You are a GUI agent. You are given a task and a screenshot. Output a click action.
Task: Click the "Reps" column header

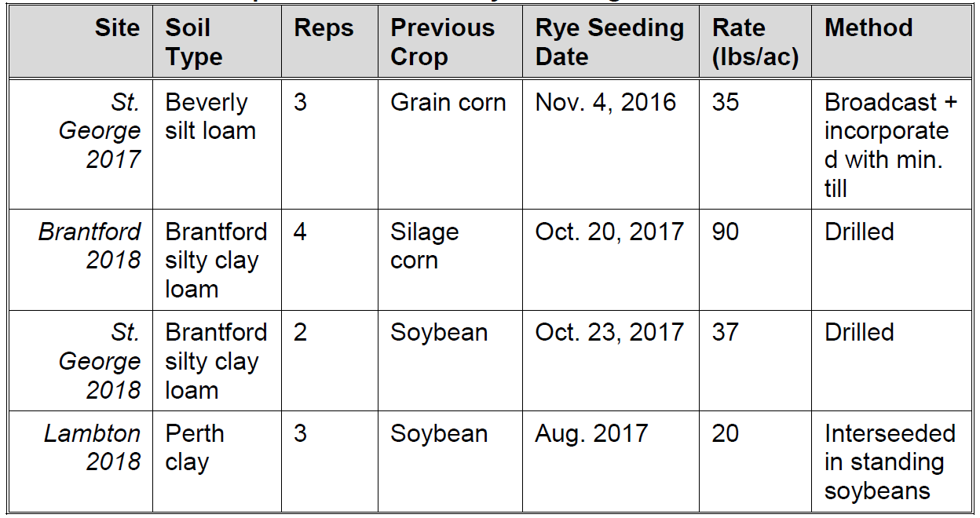[x=324, y=28]
